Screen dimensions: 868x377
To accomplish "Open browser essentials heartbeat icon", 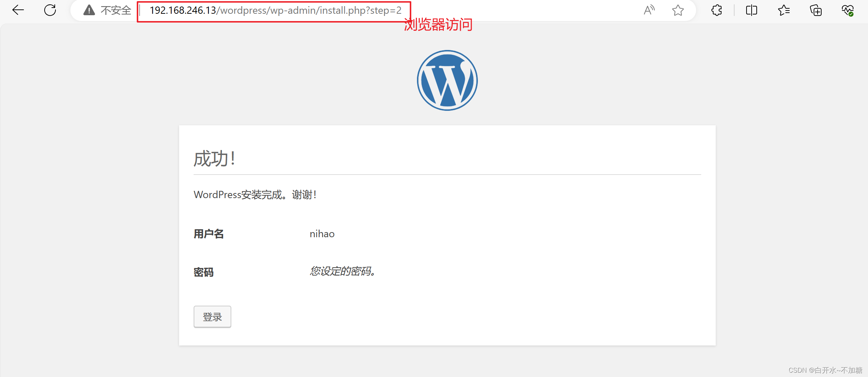I will pyautogui.click(x=848, y=10).
